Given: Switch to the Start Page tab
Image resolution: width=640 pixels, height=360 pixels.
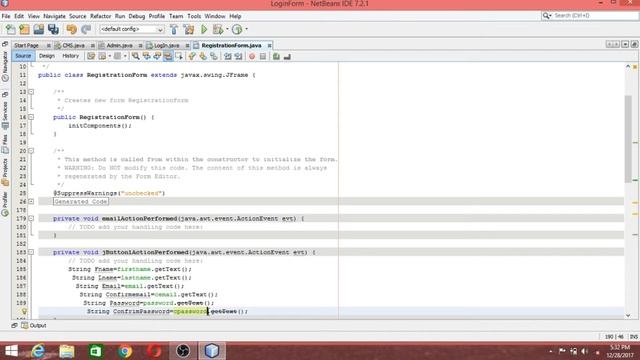Looking at the screenshot, I should [x=27, y=46].
